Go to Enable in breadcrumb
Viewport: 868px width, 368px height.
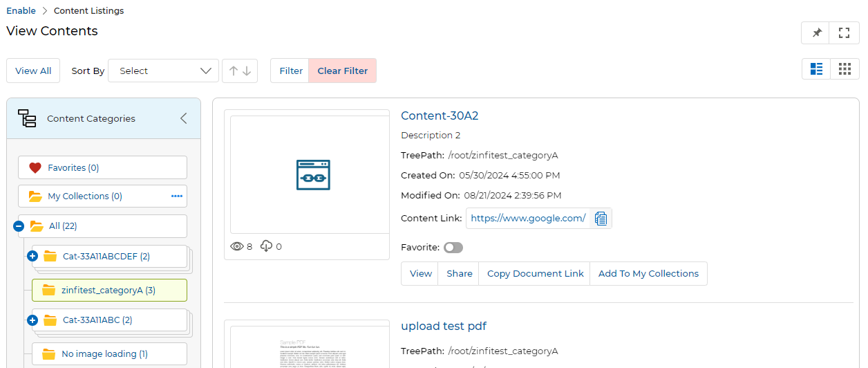[21, 11]
